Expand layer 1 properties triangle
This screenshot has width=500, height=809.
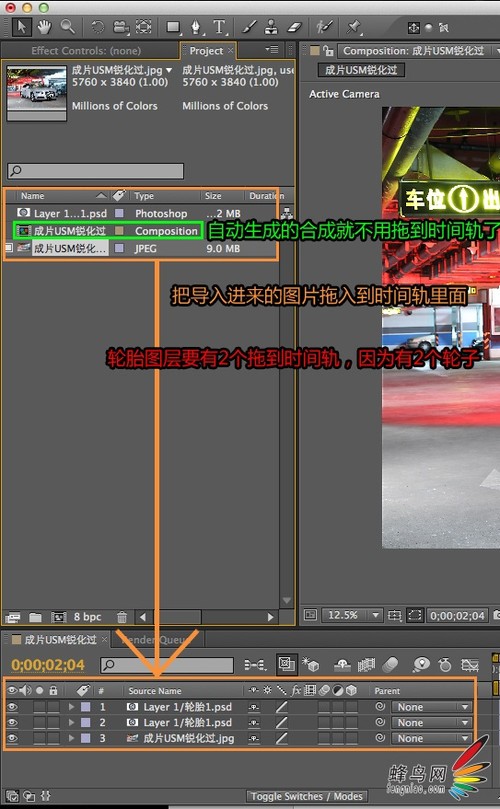pos(71,707)
